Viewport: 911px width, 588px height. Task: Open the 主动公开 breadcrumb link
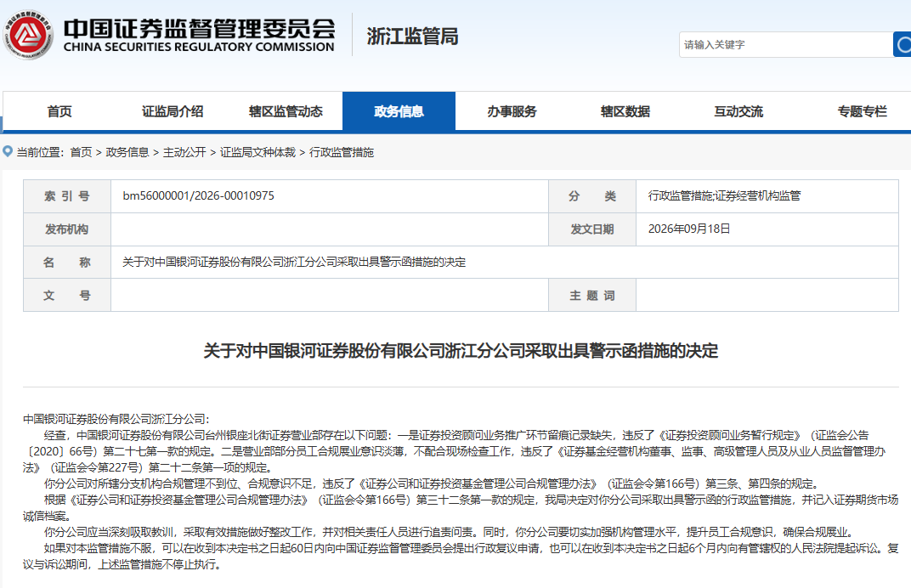click(x=184, y=152)
